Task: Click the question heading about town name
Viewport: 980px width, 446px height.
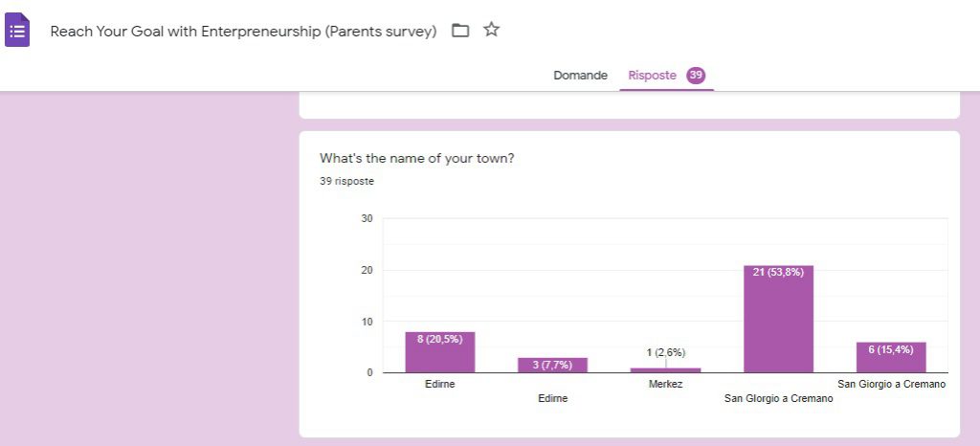Action: (x=416, y=159)
